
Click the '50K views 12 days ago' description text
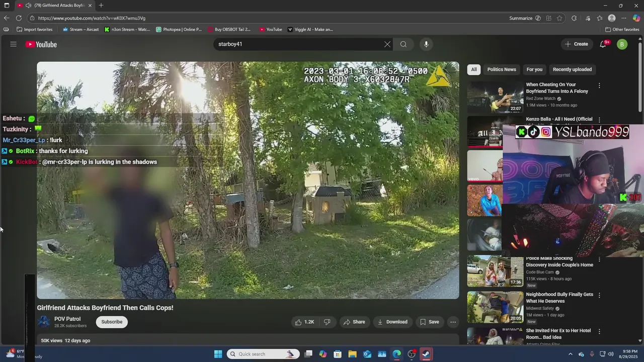65,340
